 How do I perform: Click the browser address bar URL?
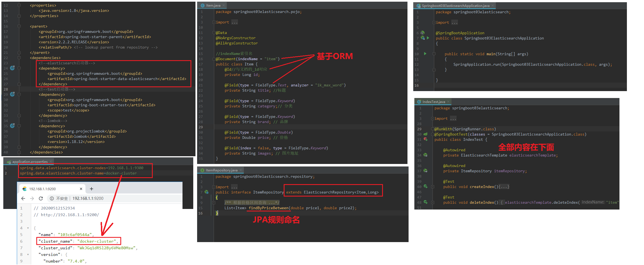coord(88,198)
